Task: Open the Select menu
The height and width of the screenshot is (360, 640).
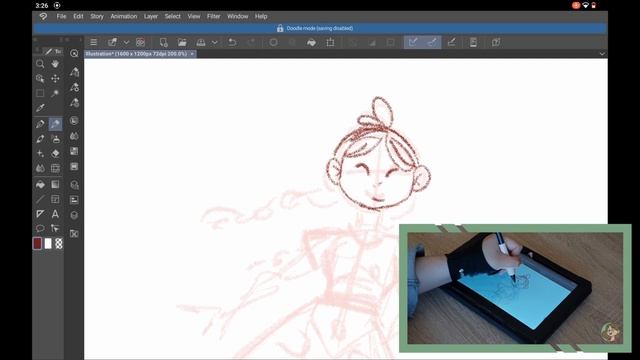Action: click(173, 16)
